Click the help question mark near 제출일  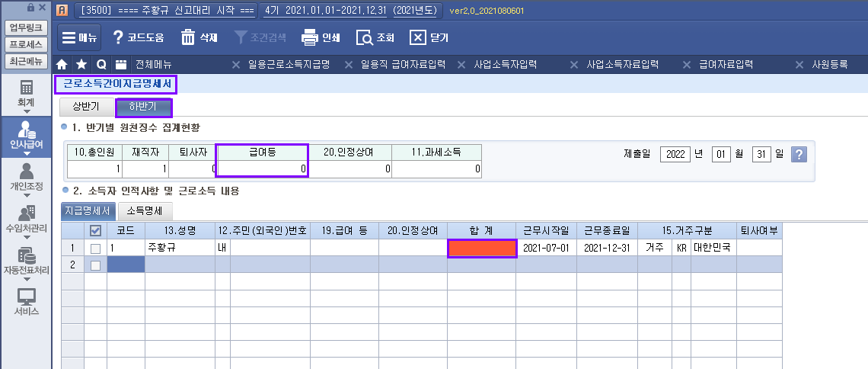[x=798, y=154]
